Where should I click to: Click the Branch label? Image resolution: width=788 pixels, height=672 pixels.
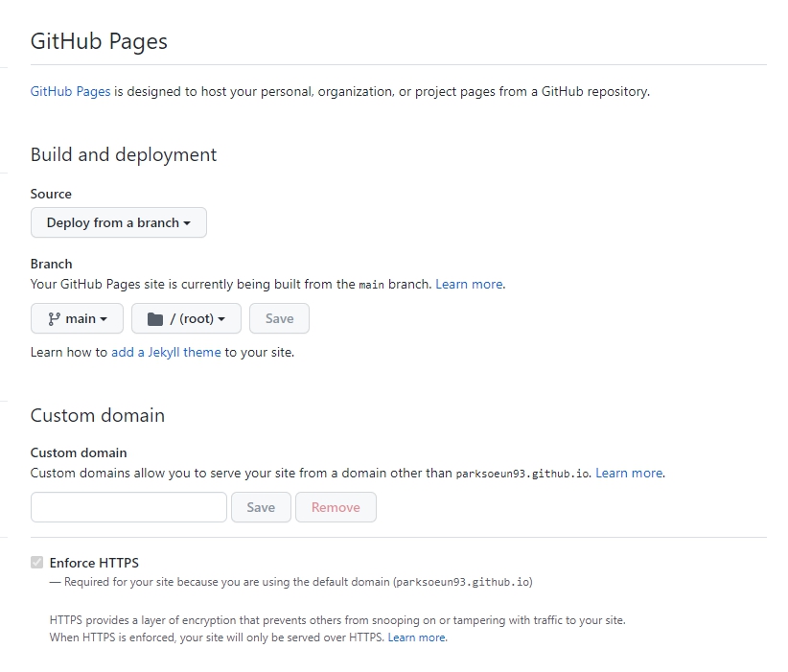(x=51, y=264)
